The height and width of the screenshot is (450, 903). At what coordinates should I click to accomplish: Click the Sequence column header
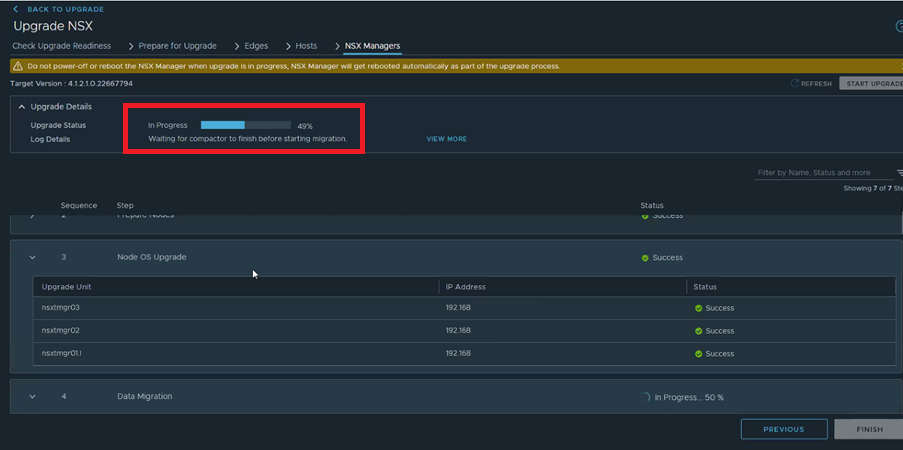(79, 205)
